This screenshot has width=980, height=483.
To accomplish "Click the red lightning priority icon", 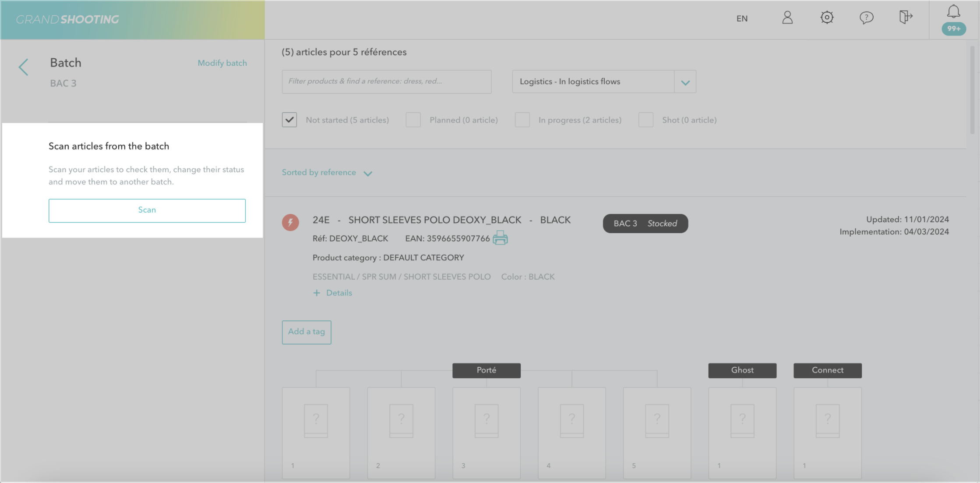I will coord(290,222).
